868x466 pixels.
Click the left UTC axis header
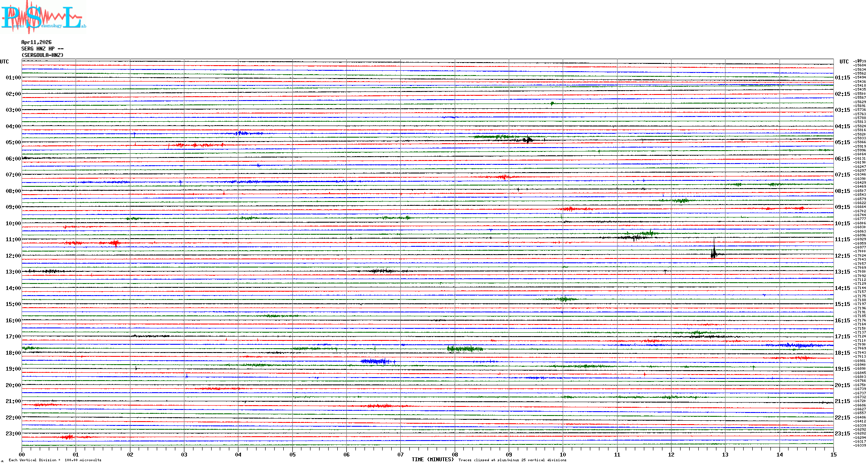(4, 62)
